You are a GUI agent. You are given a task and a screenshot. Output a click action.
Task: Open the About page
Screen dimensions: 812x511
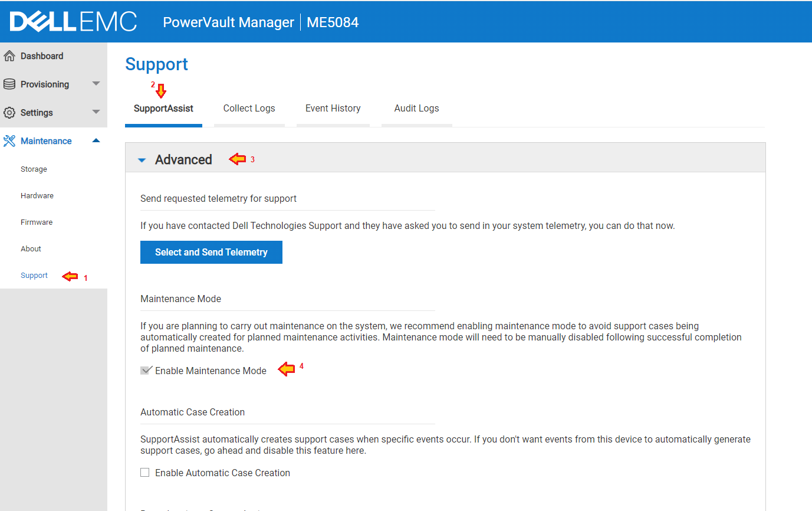pos(31,248)
